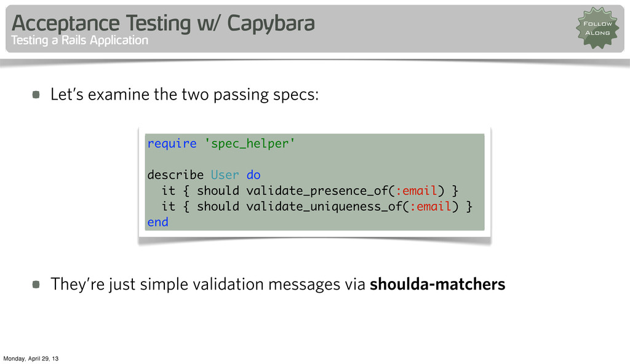Click the do keyword after User
The width and height of the screenshot is (630, 364).
tap(253, 175)
